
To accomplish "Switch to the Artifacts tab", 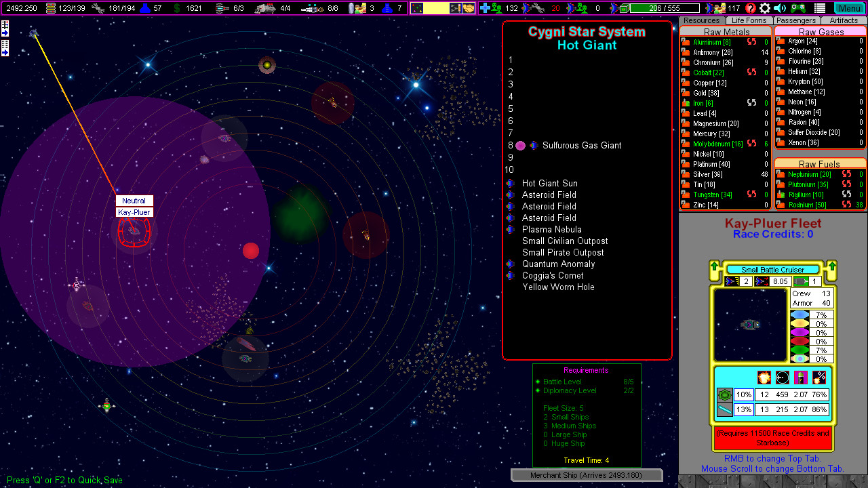I will click(x=843, y=20).
